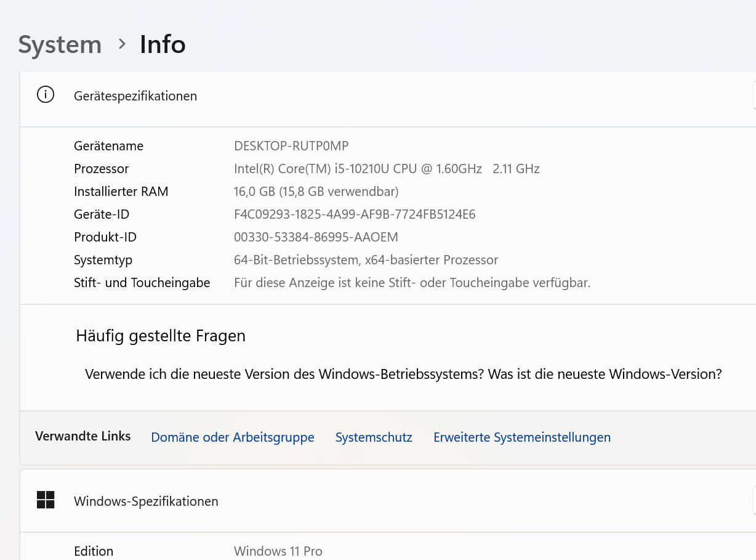
Task: Open Erweiterte Systemeinstellungen
Action: (x=522, y=437)
